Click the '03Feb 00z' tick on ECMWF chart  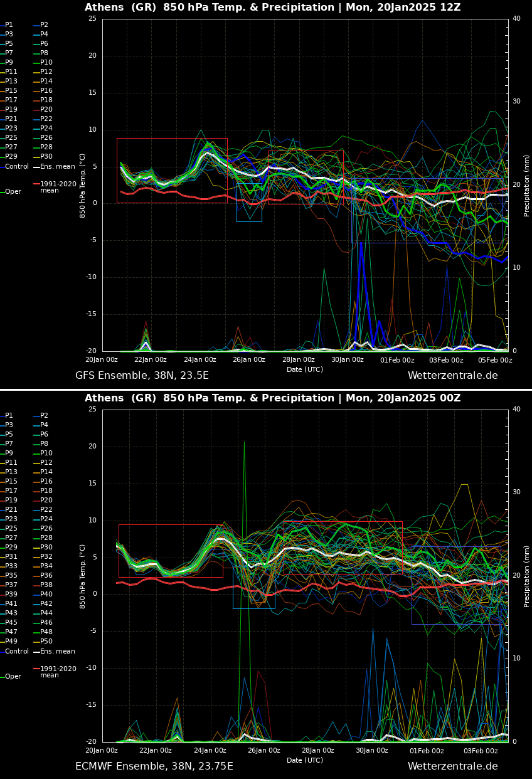point(481,751)
